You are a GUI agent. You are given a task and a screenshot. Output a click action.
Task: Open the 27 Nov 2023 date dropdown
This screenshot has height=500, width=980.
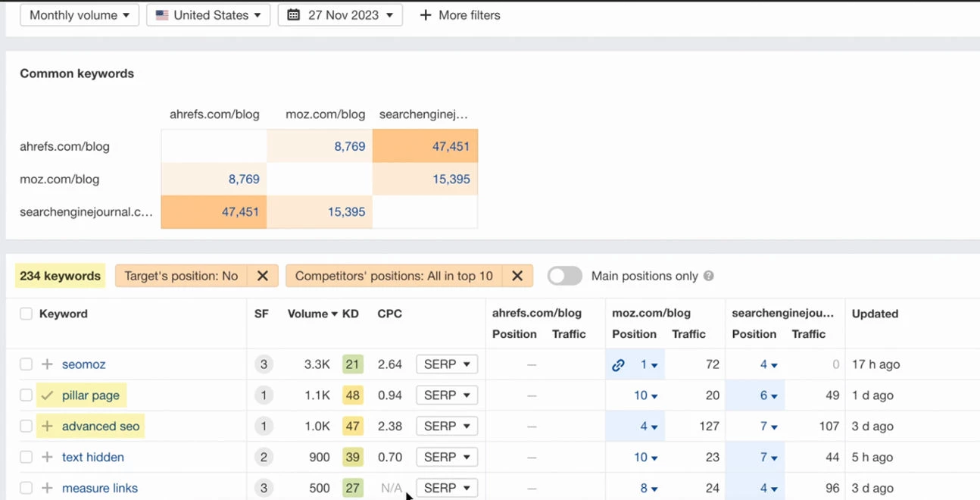(x=340, y=15)
